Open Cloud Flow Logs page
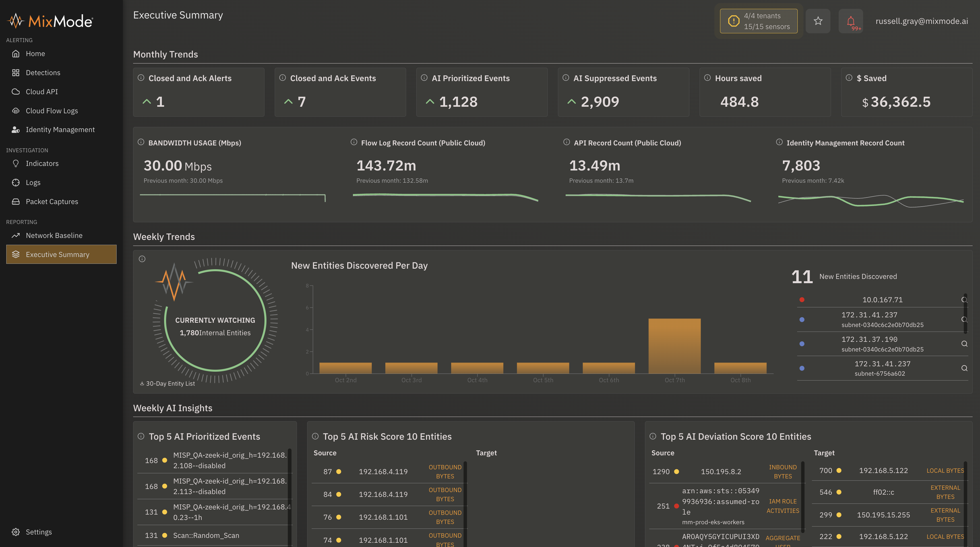Screen dimensions: 980x547 pyautogui.click(x=51, y=110)
